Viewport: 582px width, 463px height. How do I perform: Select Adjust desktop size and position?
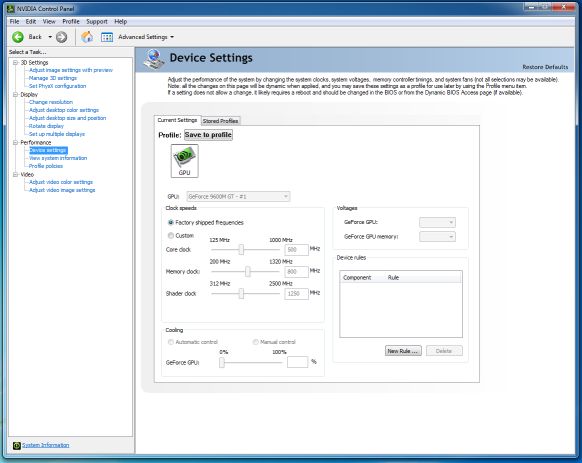pos(68,118)
